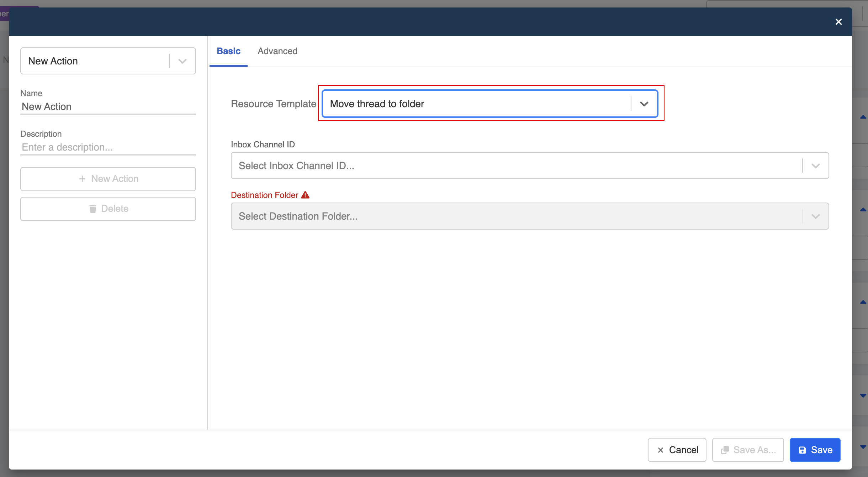Click the floppy disk icon on Save
This screenshot has width=868, height=477.
[x=803, y=450]
